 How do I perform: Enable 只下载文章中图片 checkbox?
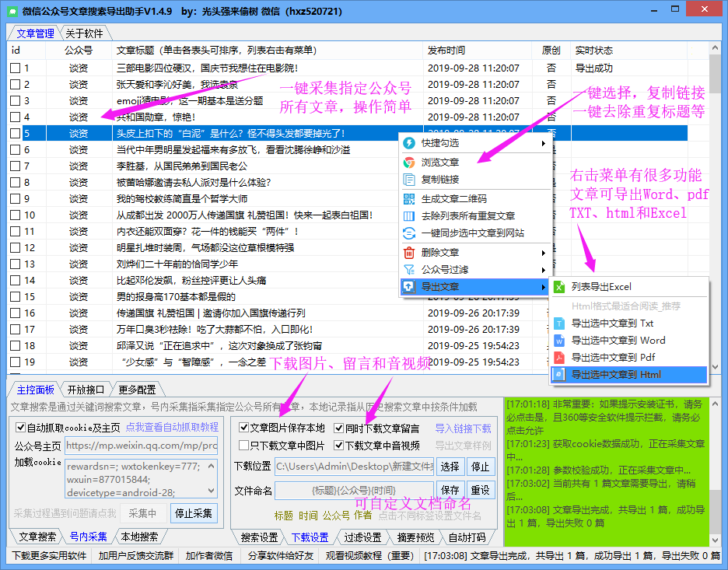[x=243, y=446]
